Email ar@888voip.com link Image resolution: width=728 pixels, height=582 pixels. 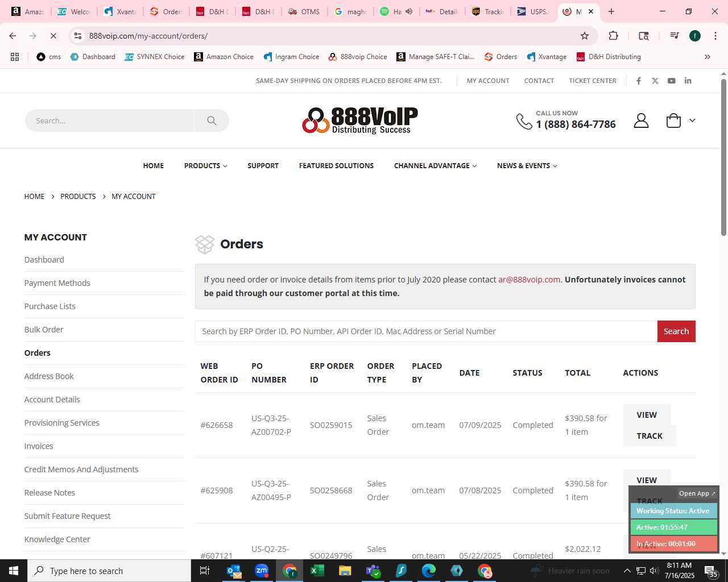pyautogui.click(x=529, y=280)
